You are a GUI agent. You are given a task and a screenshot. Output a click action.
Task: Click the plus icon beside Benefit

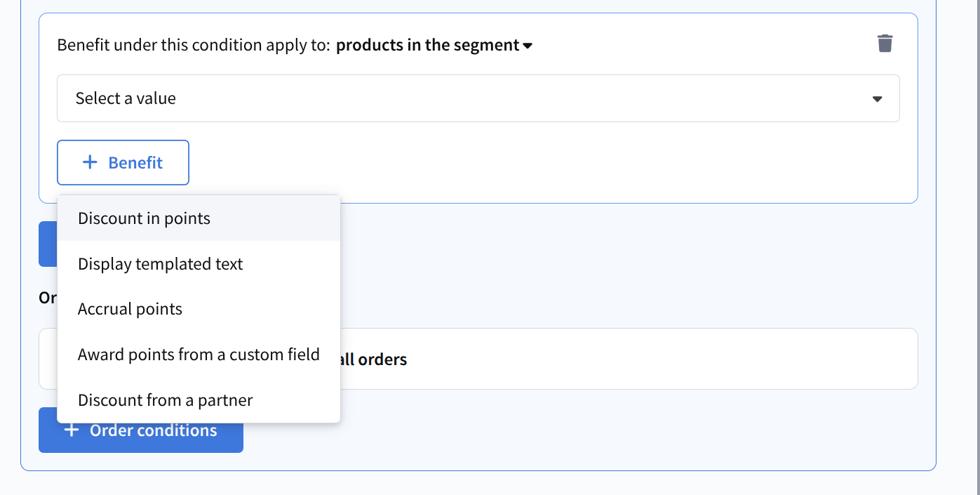click(90, 163)
